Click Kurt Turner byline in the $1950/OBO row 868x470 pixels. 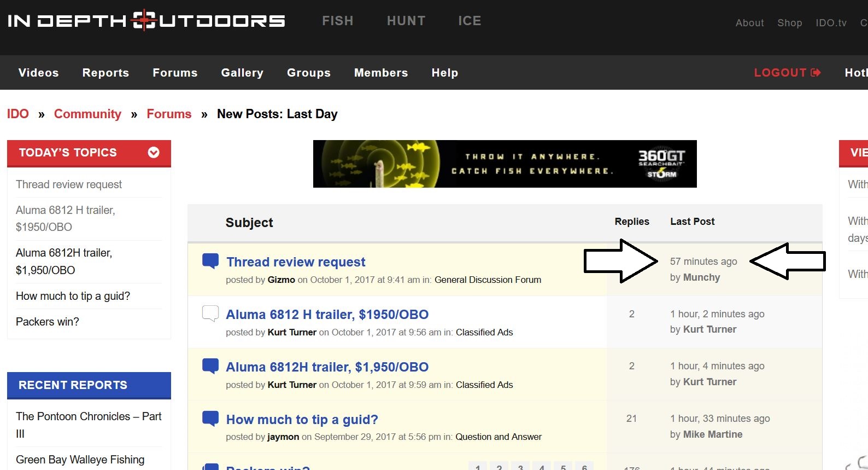point(292,332)
